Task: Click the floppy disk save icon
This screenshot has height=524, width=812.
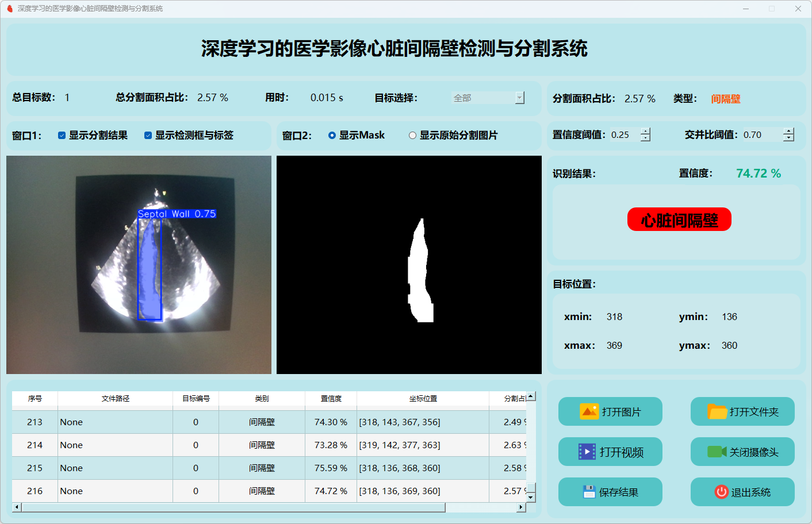Action: pos(589,492)
